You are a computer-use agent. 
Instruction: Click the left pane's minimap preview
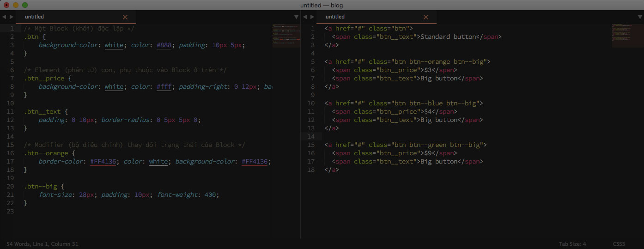(x=286, y=36)
